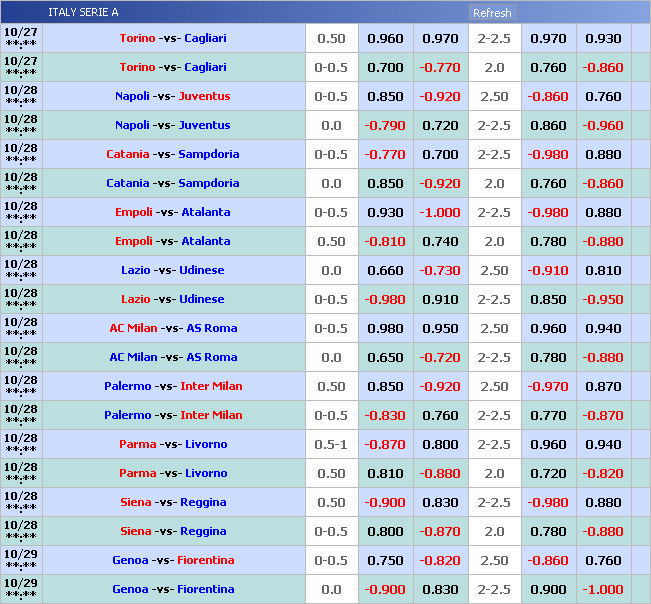Click the 0.5-1 handicap for Parma vs Livorno
Screen dimensions: 651x604
[331, 445]
